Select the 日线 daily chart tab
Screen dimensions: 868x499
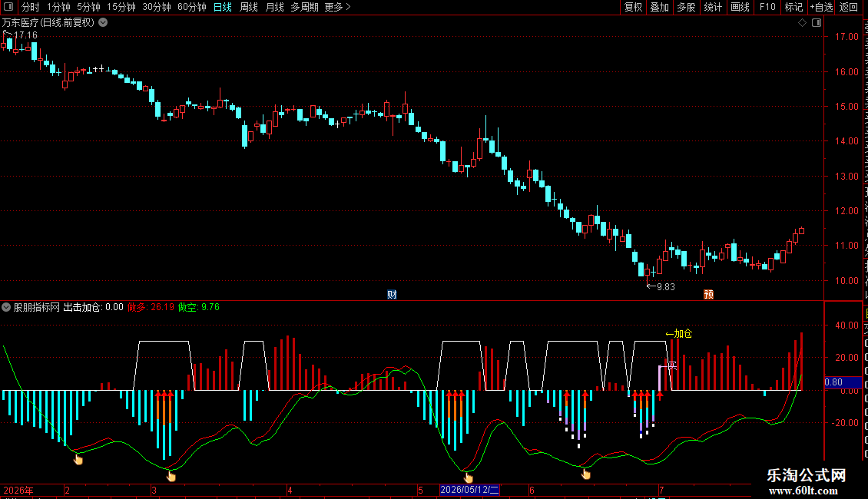point(223,7)
